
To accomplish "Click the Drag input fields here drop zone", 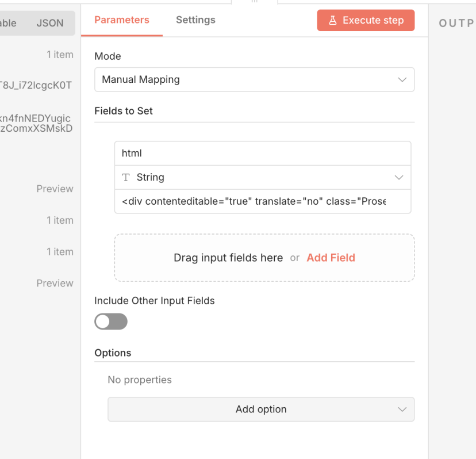I will 228,258.
